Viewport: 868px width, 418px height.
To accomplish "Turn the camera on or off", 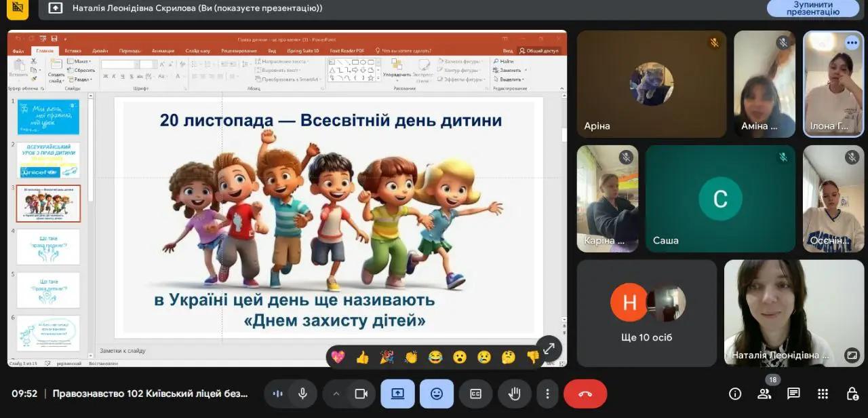I will pyautogui.click(x=361, y=394).
